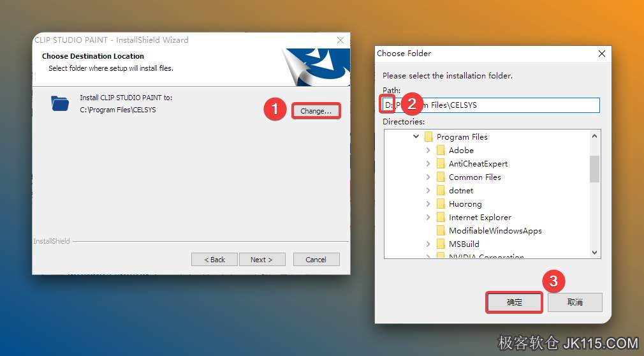Select the dotnet directory

pyautogui.click(x=461, y=191)
